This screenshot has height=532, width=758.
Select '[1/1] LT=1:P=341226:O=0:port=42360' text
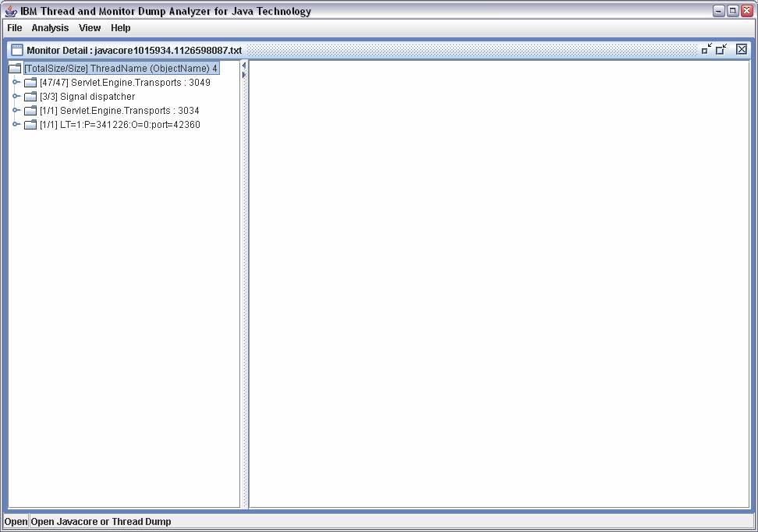click(120, 125)
